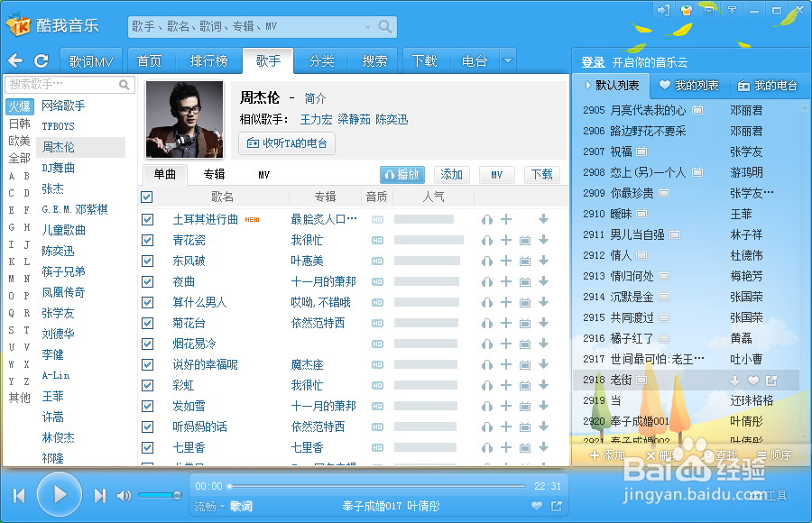Uncheck the 七里香 checkbox
The height and width of the screenshot is (523, 812).
click(148, 447)
